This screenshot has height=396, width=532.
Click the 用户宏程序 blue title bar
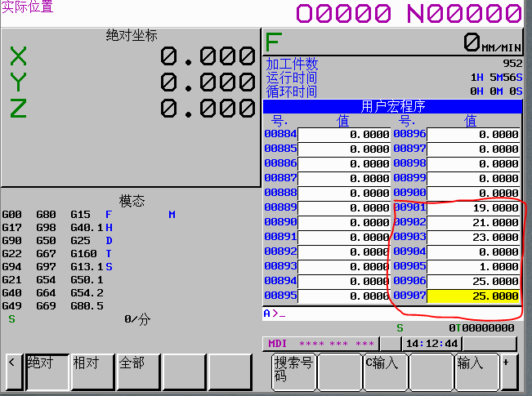[x=393, y=106]
